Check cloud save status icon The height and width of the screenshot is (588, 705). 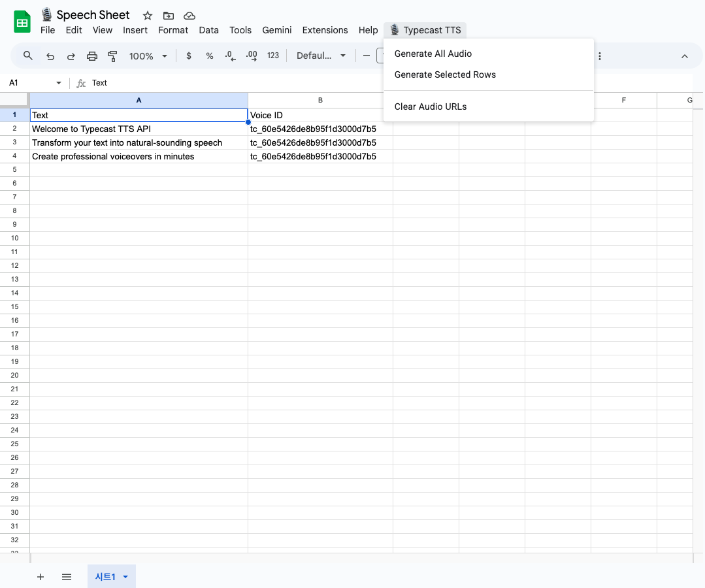189,16
